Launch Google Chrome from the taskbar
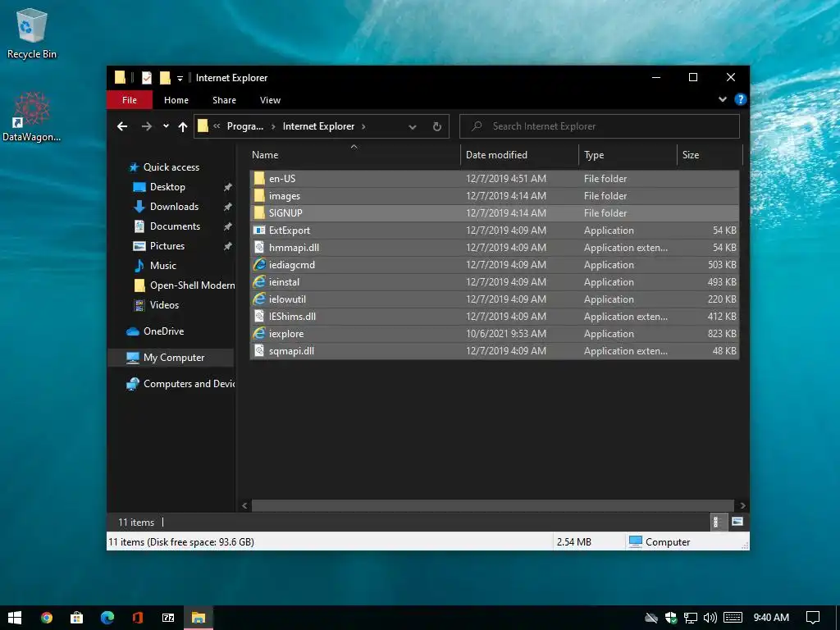 (47, 618)
